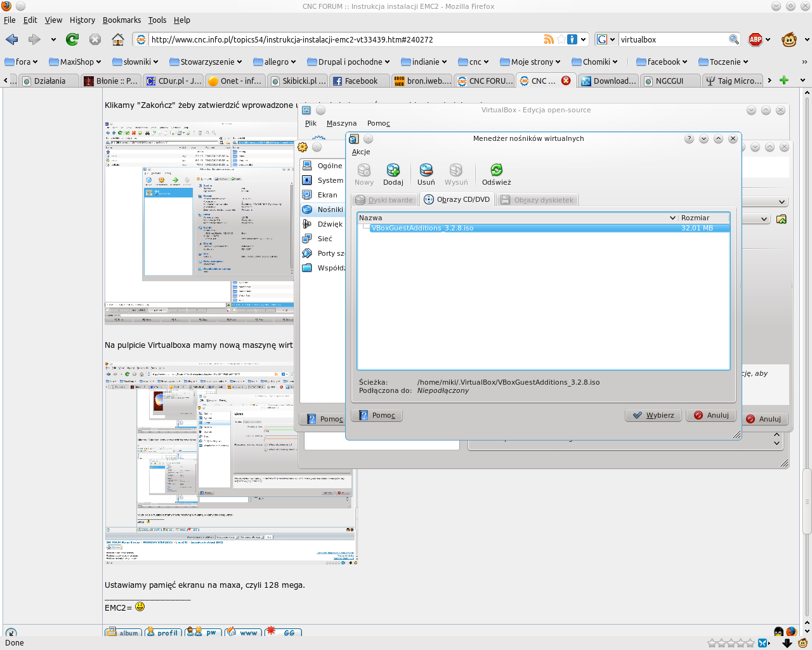Click Anuluj in the media manager dialog

pyautogui.click(x=711, y=415)
